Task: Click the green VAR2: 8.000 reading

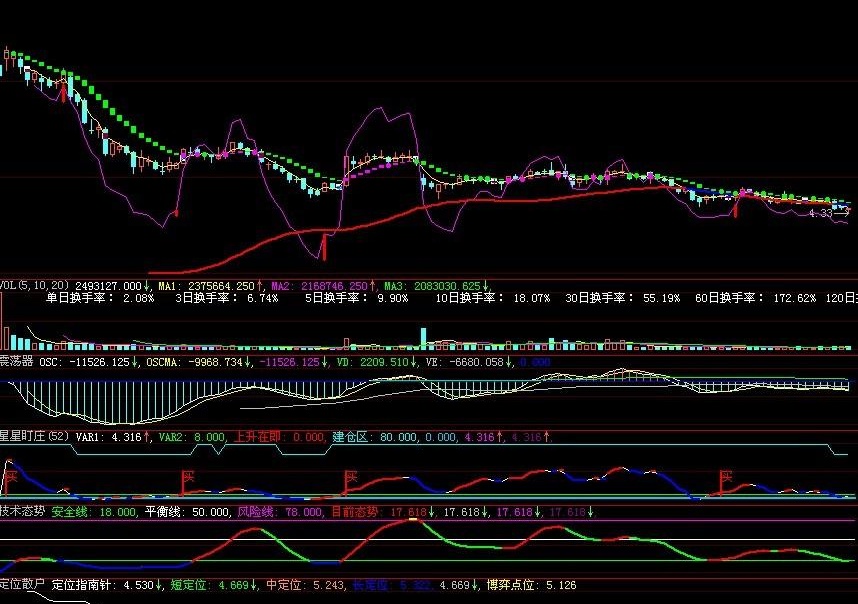Action: (192, 437)
